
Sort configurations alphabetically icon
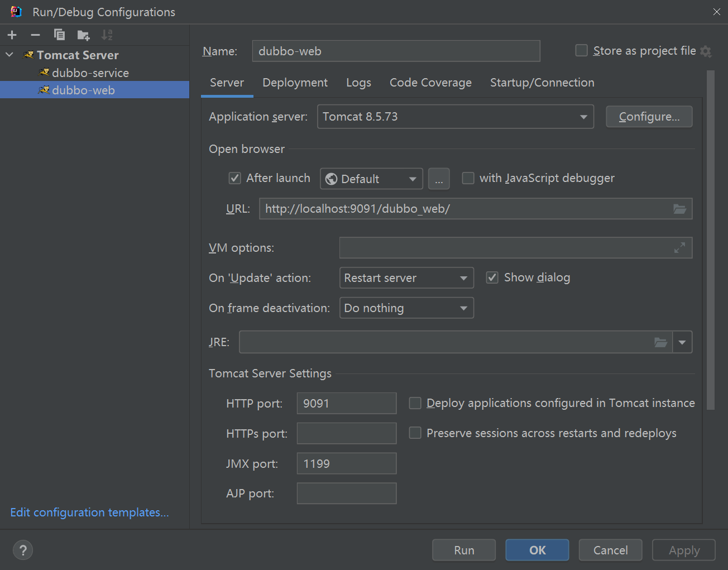point(107,35)
